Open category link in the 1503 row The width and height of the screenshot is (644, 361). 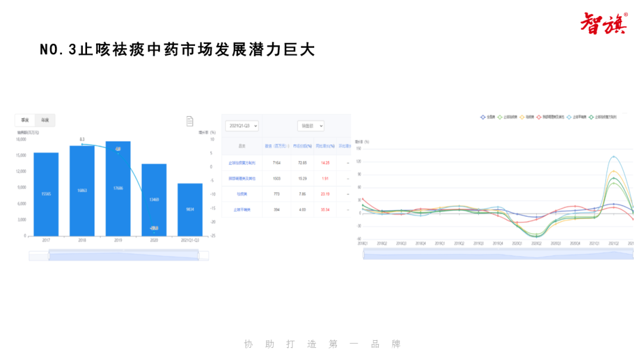242,179
